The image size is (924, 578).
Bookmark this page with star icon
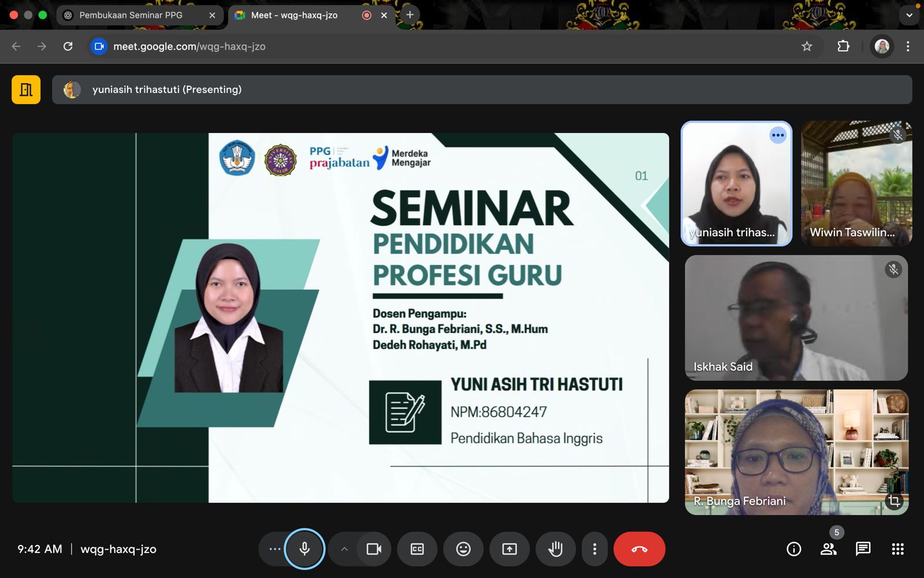coord(807,46)
